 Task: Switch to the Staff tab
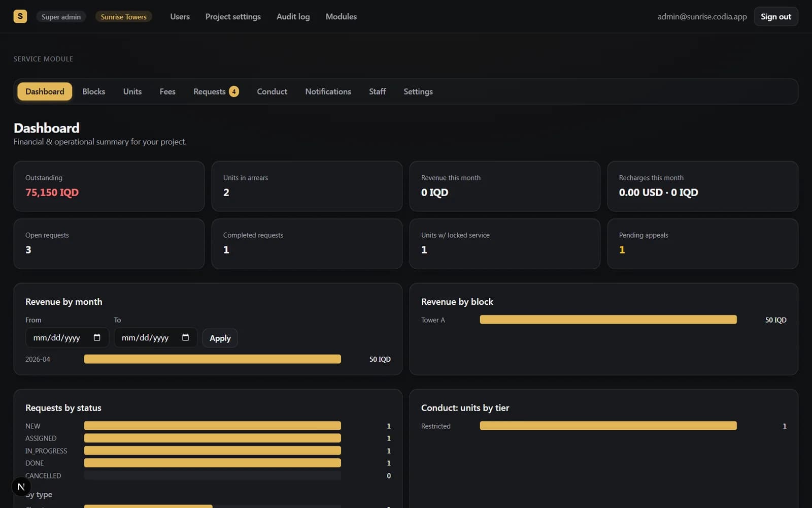coord(377,91)
